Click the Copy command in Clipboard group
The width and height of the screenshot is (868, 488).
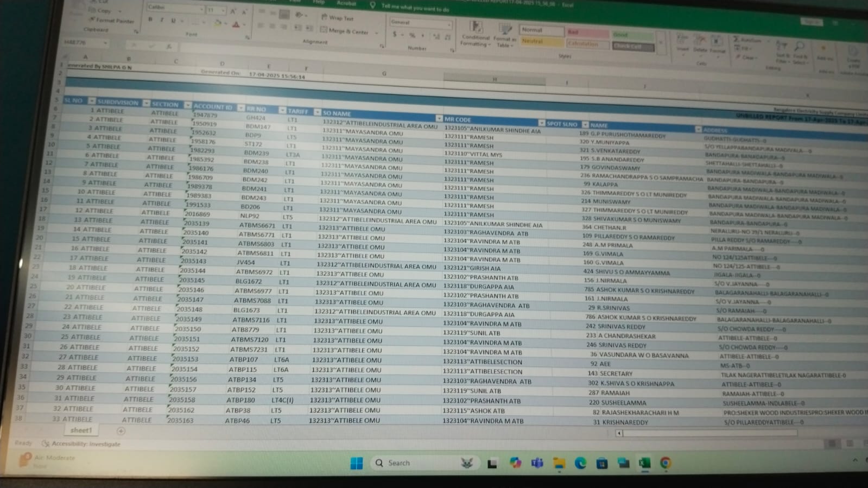pyautogui.click(x=100, y=10)
